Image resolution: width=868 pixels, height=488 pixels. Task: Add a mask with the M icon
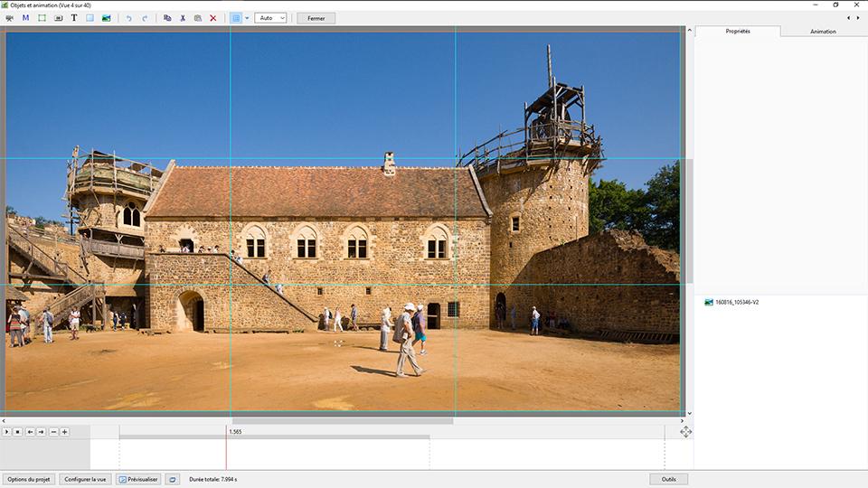(25, 18)
